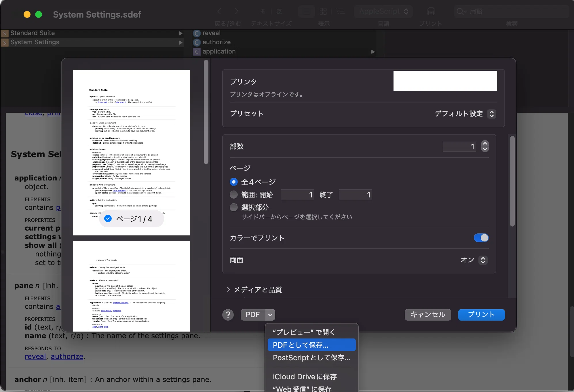Click the second page preview thumbnail
Viewport: 574px width, 392px height.
click(x=132, y=286)
